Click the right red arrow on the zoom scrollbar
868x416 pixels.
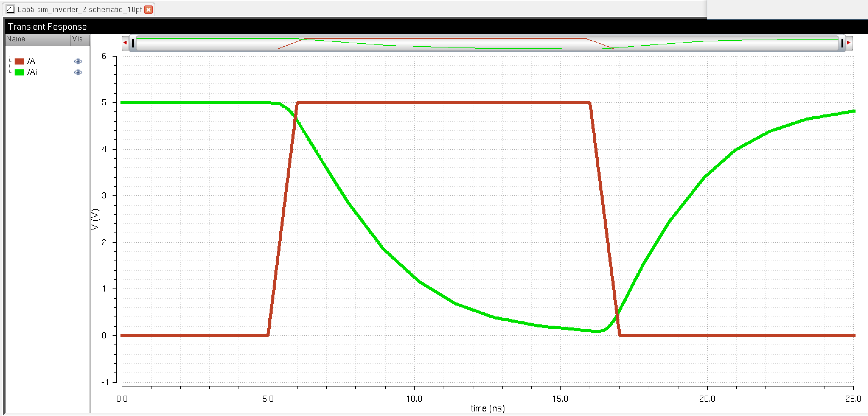coord(849,43)
